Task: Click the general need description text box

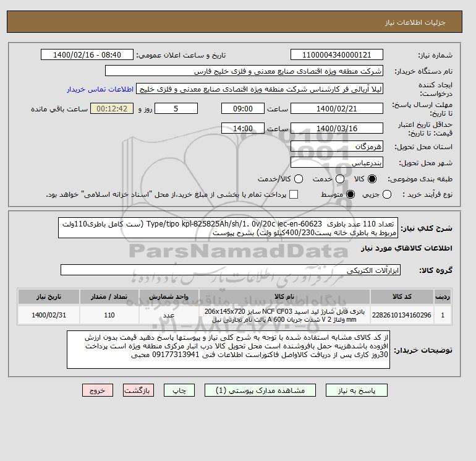Action: click(228, 228)
